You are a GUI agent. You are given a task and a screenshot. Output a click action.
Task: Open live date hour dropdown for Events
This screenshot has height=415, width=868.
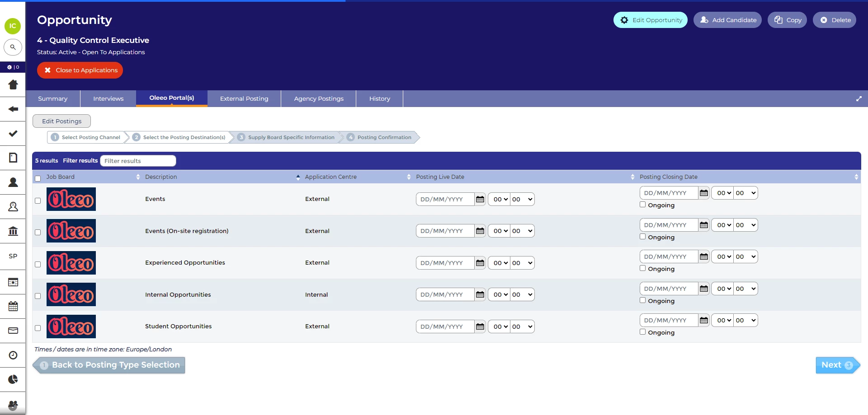pyautogui.click(x=500, y=199)
